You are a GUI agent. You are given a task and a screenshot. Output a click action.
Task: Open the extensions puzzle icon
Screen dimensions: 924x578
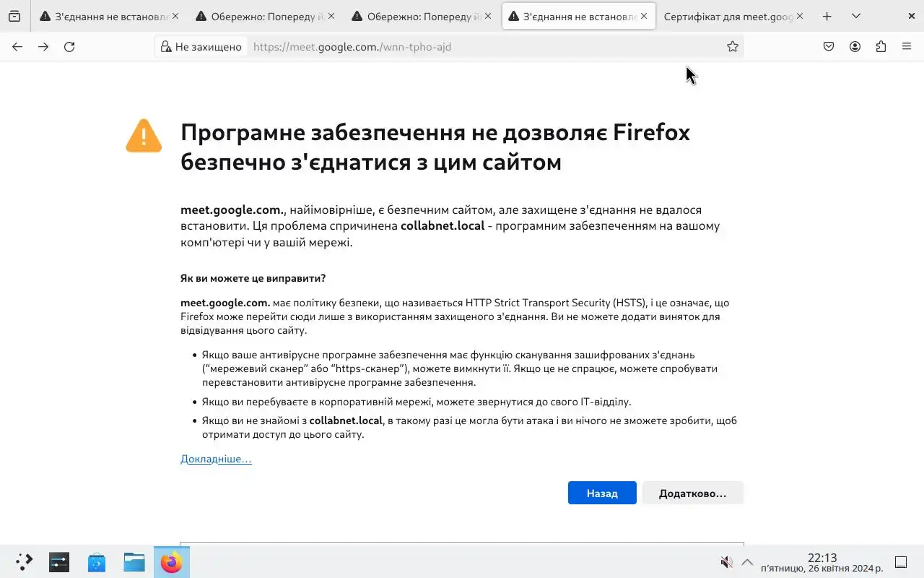coord(881,47)
